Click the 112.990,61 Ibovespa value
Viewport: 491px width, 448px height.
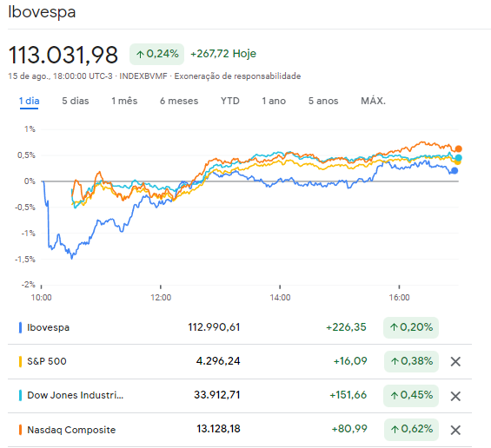214,327
